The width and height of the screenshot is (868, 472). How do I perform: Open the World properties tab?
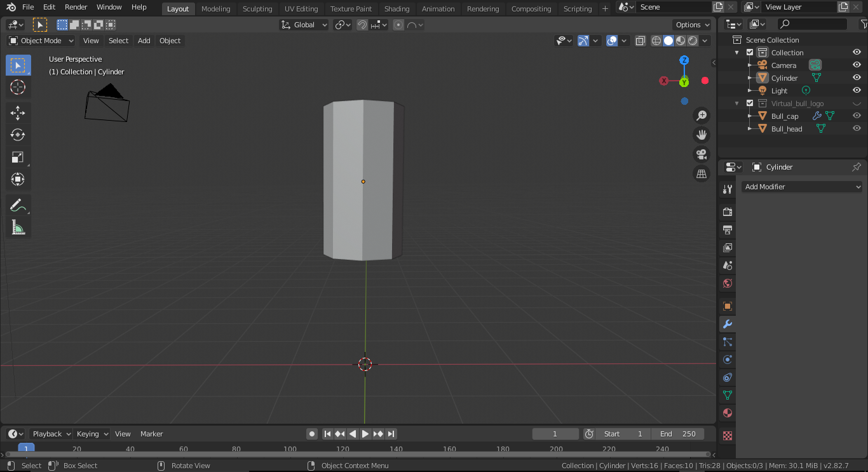click(x=728, y=283)
